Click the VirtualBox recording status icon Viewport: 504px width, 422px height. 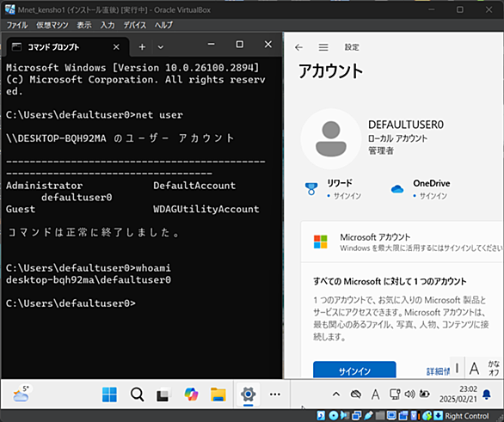coord(403,416)
